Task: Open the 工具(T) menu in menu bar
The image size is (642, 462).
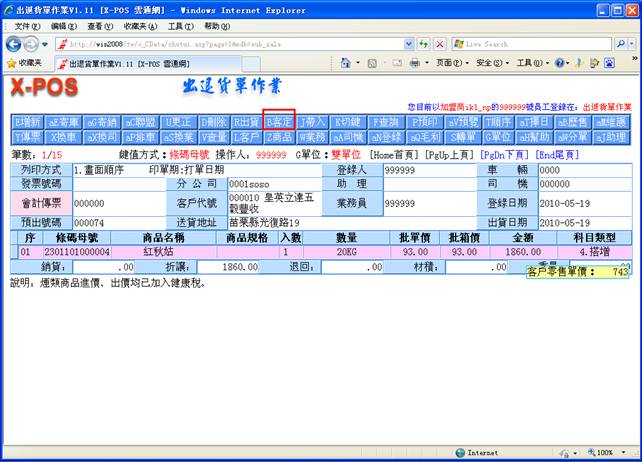Action: [181, 25]
